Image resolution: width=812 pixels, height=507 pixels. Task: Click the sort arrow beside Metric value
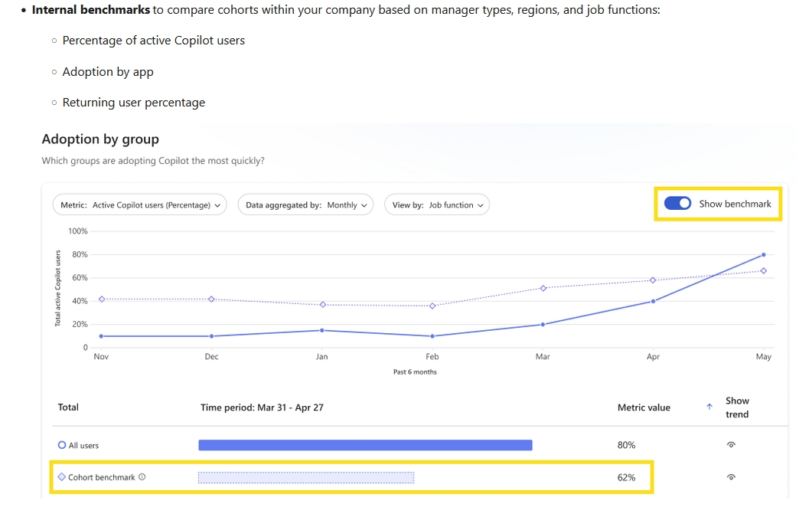coord(709,407)
